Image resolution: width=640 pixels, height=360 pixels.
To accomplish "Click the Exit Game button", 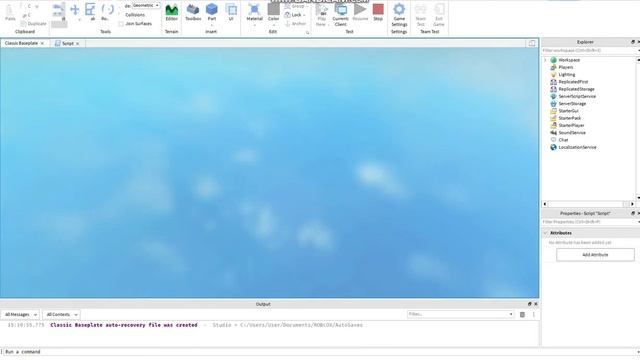I will point(439,15).
